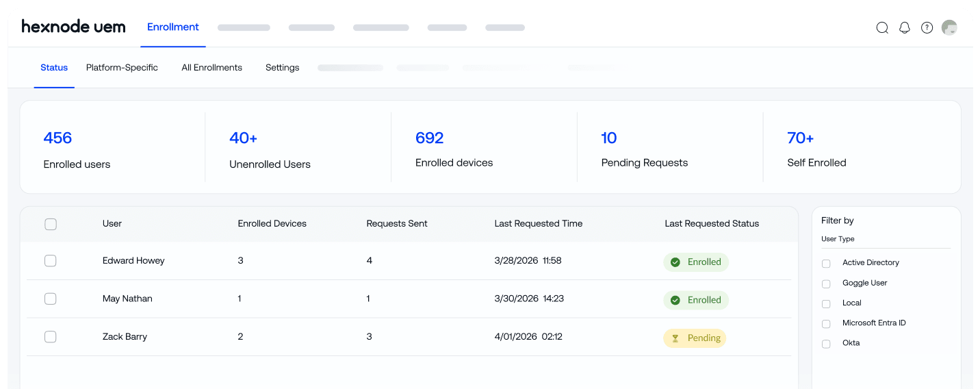Click Zack Barry's Enrolled Devices value 2
This screenshot has height=389, width=980.
pos(240,336)
